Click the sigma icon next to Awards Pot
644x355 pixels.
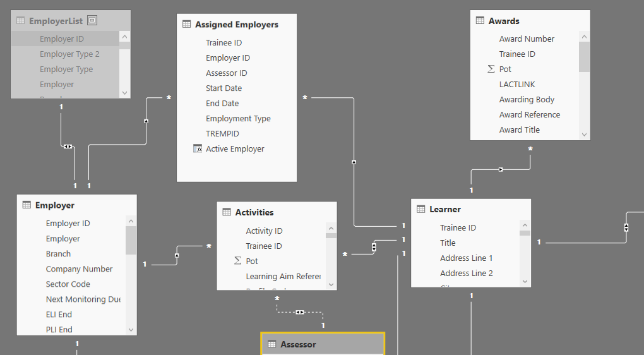coord(491,69)
